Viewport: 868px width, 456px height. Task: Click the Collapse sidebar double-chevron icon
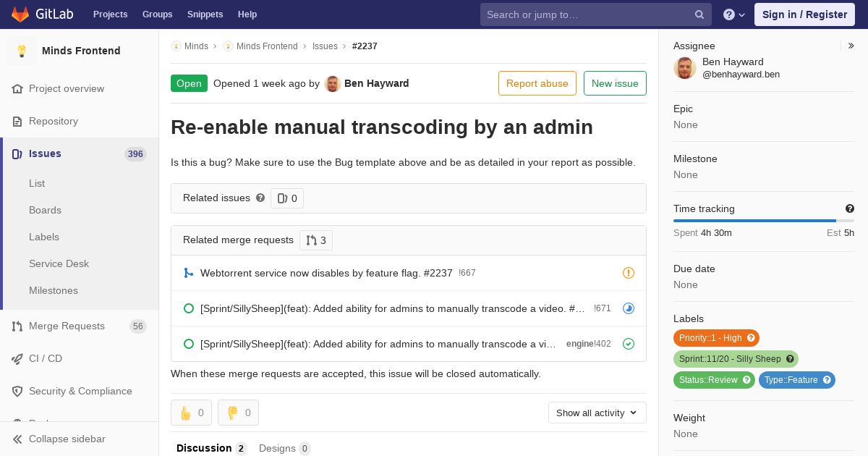(x=17, y=439)
